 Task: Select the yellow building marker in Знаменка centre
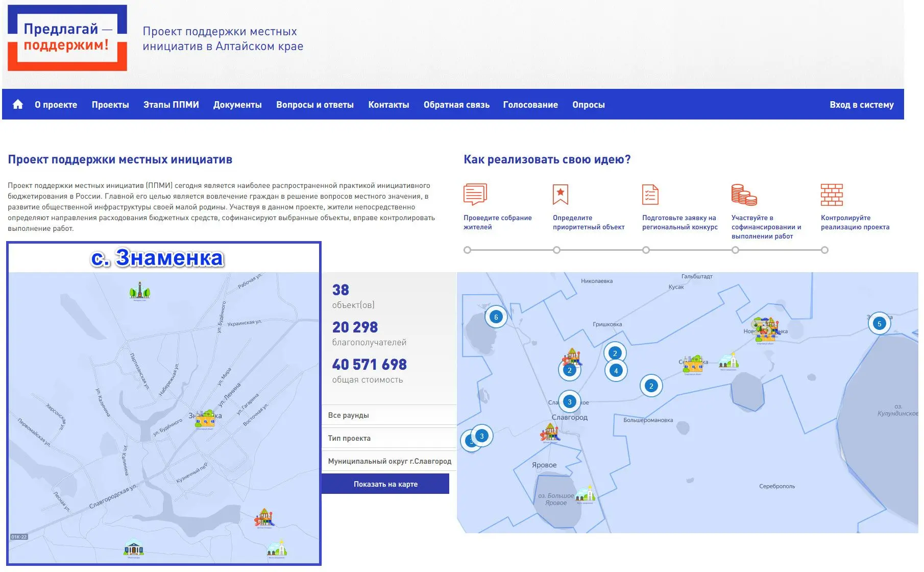point(205,419)
